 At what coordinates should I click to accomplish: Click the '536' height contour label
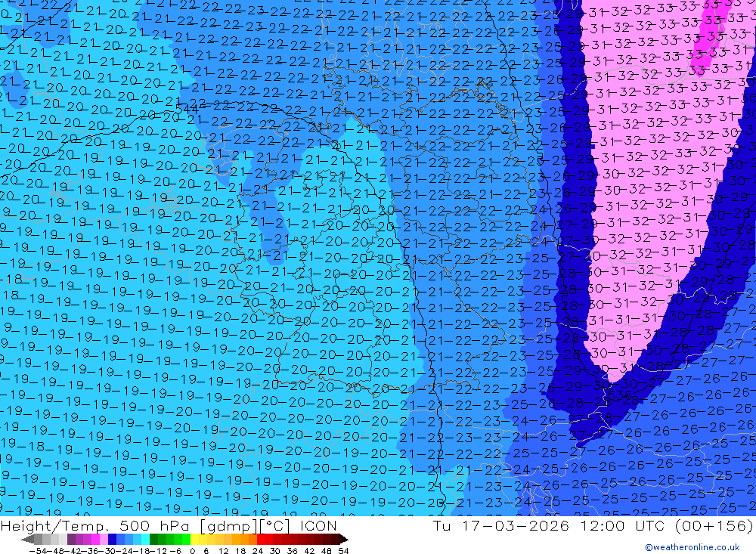tap(620, 395)
